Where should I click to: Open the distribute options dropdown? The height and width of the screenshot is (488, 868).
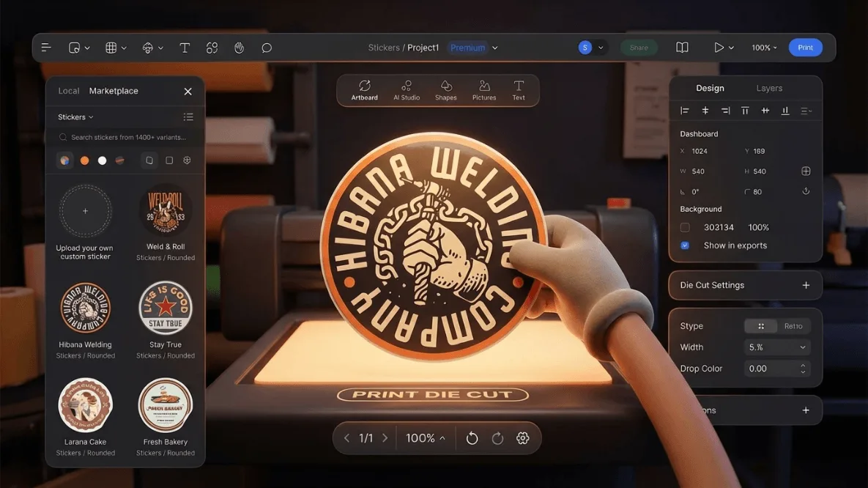[x=806, y=111]
